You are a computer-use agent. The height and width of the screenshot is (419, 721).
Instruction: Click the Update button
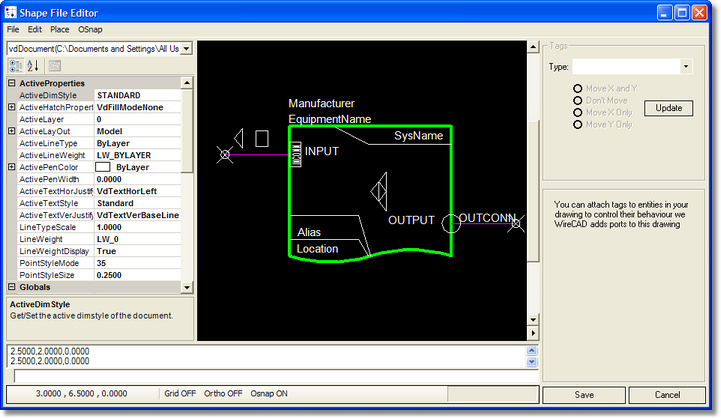tap(668, 108)
